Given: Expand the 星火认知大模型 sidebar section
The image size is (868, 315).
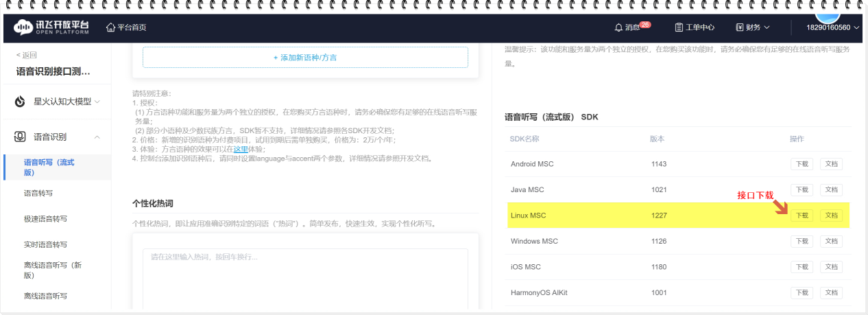Looking at the screenshot, I should tap(56, 102).
